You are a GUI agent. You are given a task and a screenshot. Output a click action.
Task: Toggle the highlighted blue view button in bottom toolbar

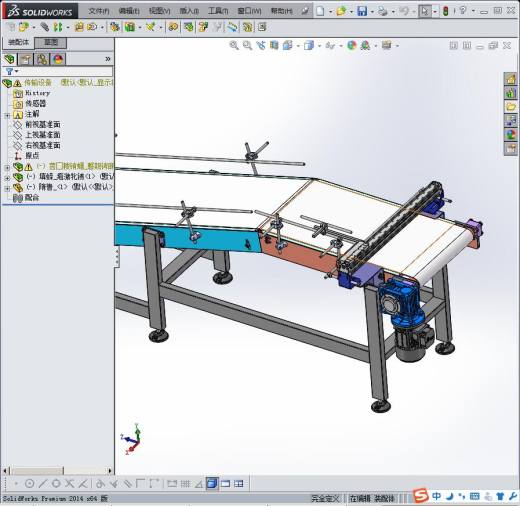212,483
